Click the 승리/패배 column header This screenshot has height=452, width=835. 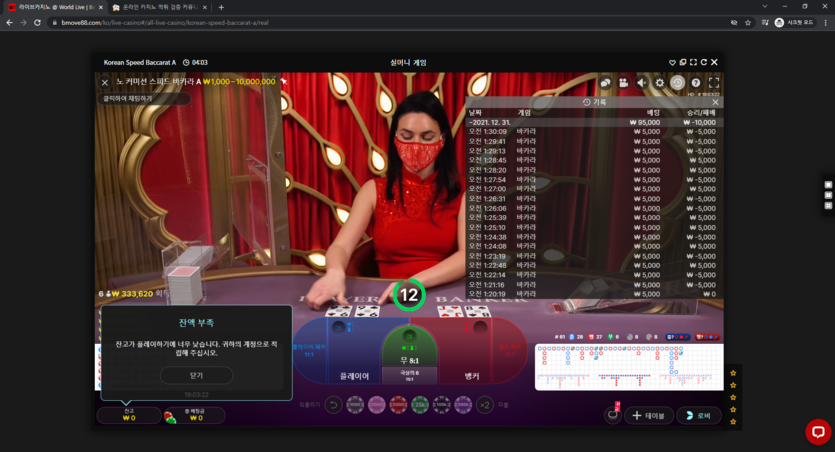click(x=701, y=113)
